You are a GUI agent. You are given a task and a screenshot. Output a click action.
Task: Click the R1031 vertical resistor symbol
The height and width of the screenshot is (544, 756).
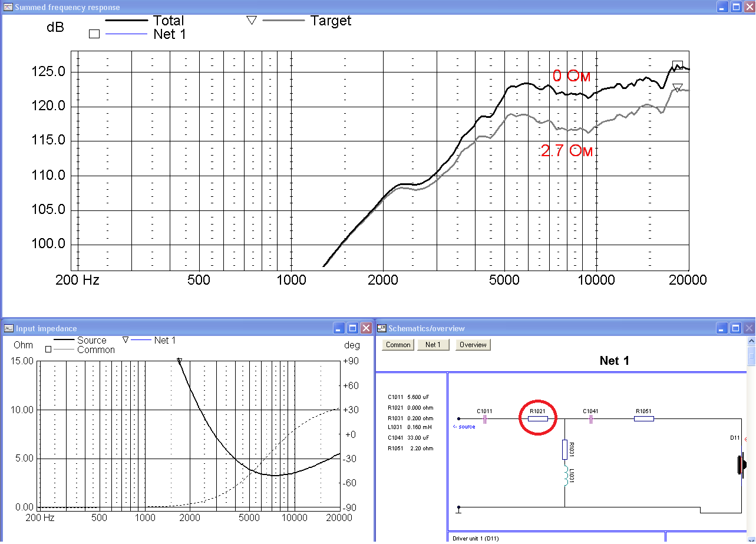pos(565,449)
